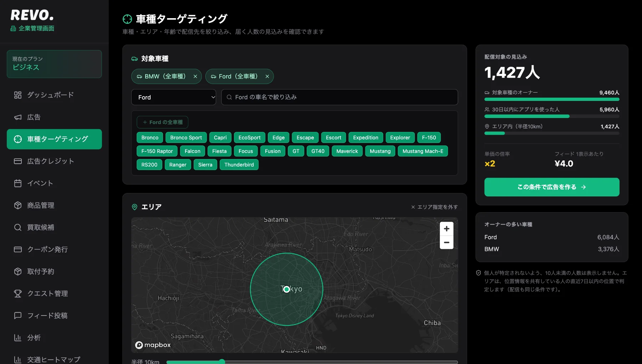Click the 30日以内にアプリを使った人 progress bar
Image resolution: width=642 pixels, height=364 pixels.
(552, 116)
